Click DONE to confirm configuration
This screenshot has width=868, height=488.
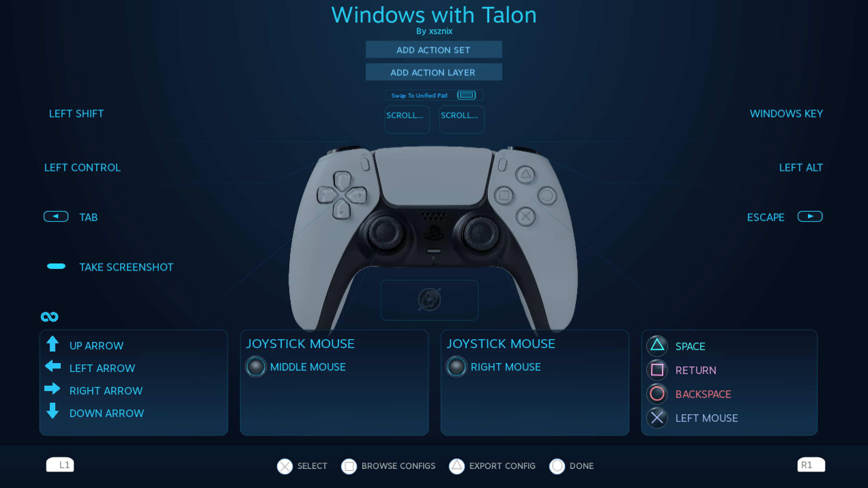(570, 466)
